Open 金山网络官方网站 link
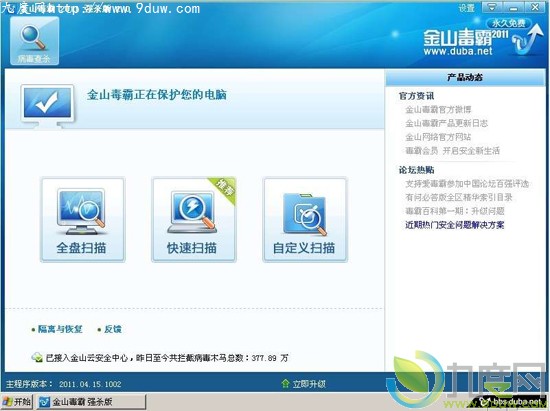The image size is (550, 411). [438, 137]
